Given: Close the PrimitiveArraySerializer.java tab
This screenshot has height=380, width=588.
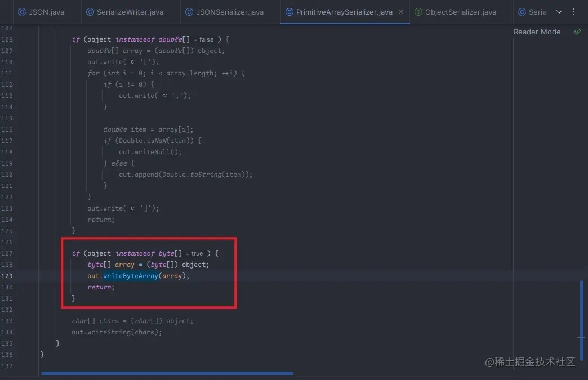Looking at the screenshot, I should coord(401,12).
